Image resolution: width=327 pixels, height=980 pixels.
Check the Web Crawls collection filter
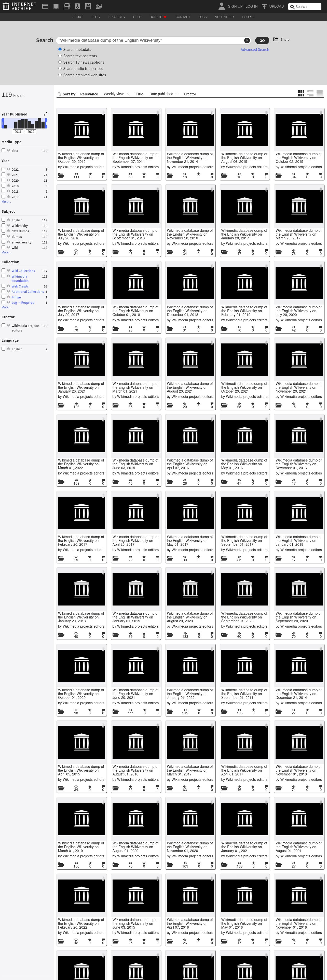3,286
